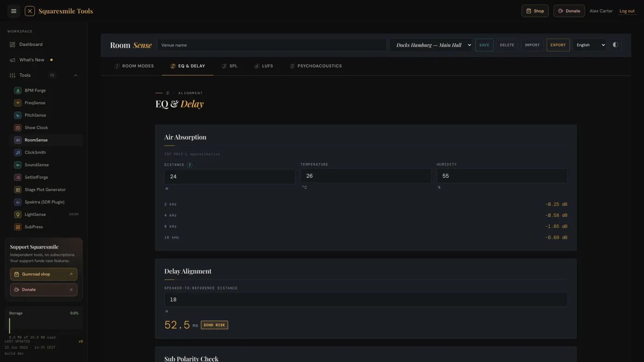The height and width of the screenshot is (362, 644).
Task: Toggle dark/light theme with the contrast icon
Action: point(615,45)
